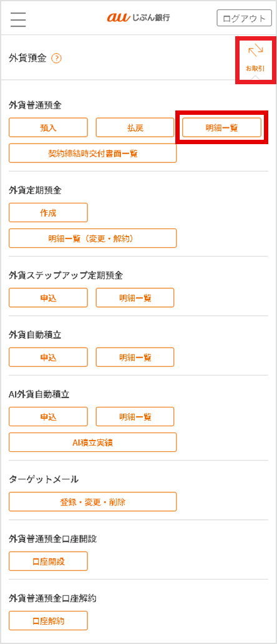Image resolution: width=277 pixels, height=644 pixels.
Task: Click the ログアウト button
Action: 244,19
